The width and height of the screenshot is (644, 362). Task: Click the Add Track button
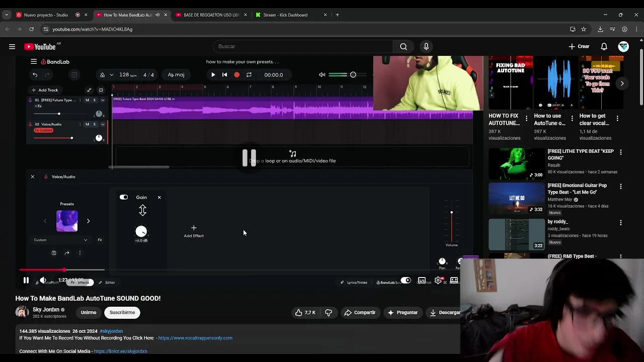[x=45, y=90]
